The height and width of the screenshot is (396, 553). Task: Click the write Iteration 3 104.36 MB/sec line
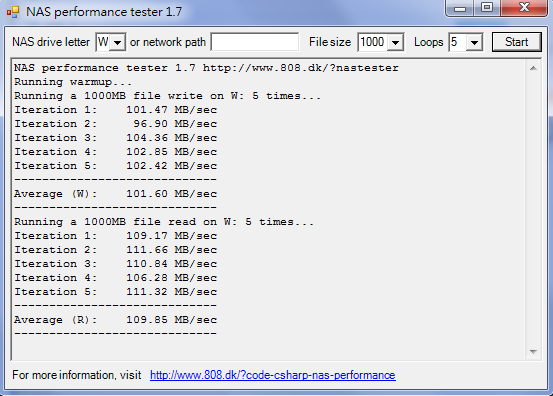(115, 138)
